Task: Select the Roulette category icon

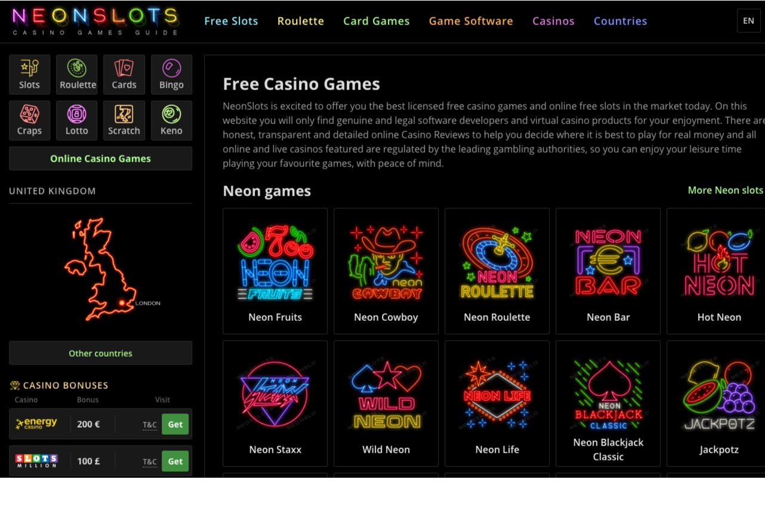Action: tap(77, 75)
